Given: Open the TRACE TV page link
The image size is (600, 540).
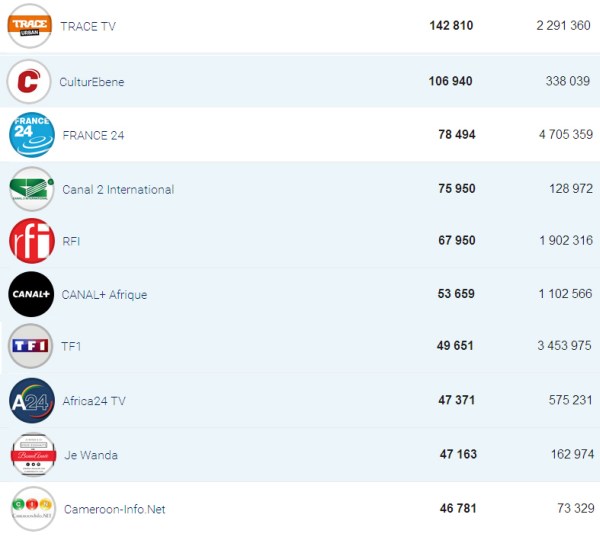Looking at the screenshot, I should coord(88,26).
